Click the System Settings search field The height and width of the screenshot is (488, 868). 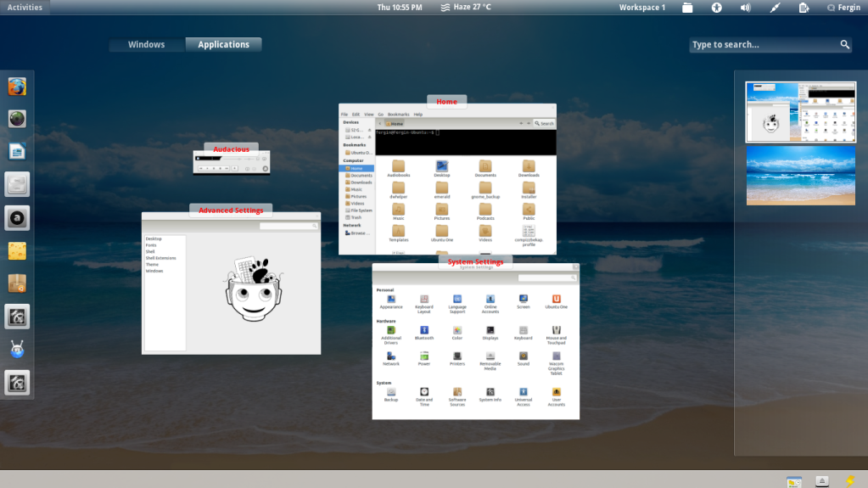[547, 278]
